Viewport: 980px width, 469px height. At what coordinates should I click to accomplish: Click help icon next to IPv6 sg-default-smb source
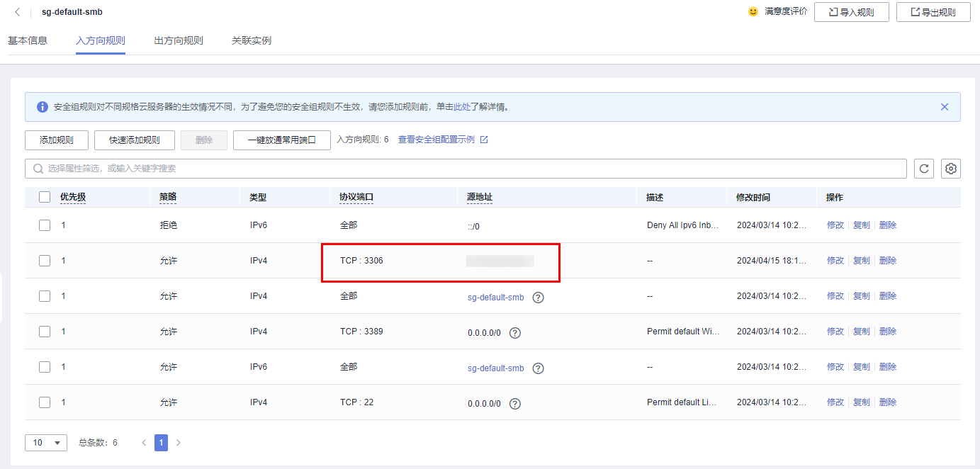tap(538, 368)
